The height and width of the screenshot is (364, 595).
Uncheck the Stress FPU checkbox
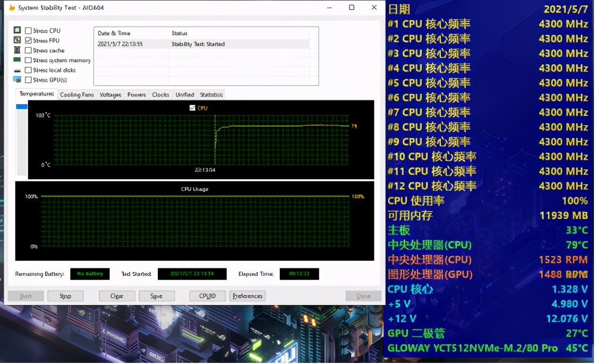28,40
